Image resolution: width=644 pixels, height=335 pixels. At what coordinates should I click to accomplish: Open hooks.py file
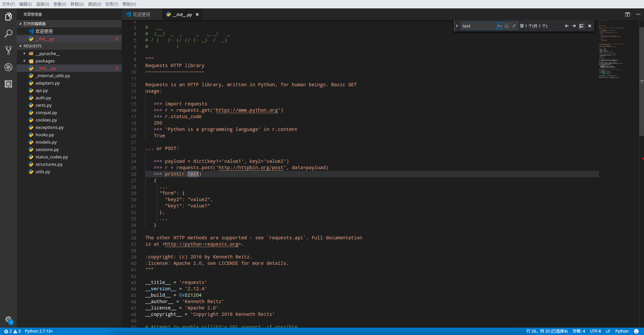point(69,135)
